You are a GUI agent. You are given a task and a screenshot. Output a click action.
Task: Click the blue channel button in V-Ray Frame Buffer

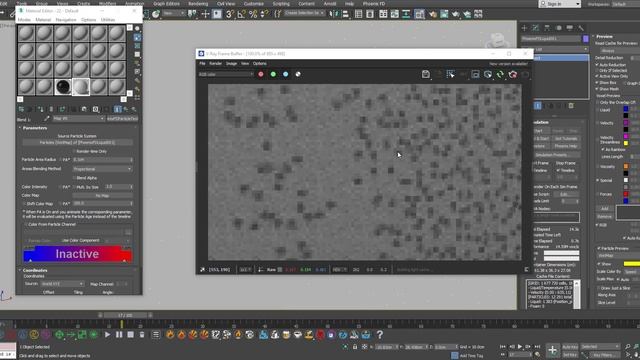pos(286,74)
